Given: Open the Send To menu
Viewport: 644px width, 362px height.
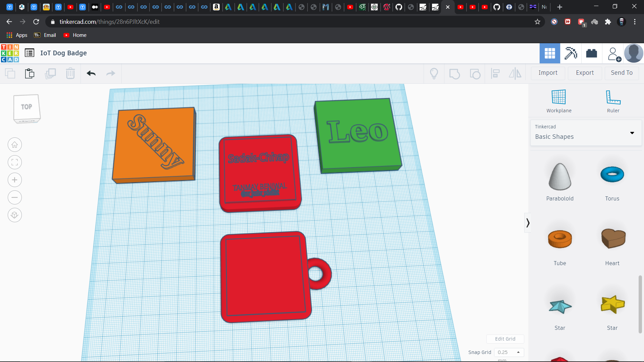Looking at the screenshot, I should (622, 73).
